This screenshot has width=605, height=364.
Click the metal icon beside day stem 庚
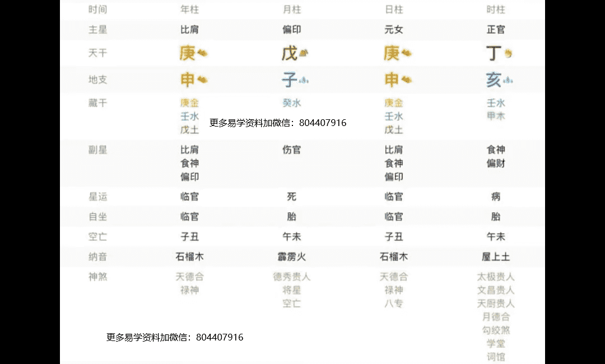(x=406, y=53)
